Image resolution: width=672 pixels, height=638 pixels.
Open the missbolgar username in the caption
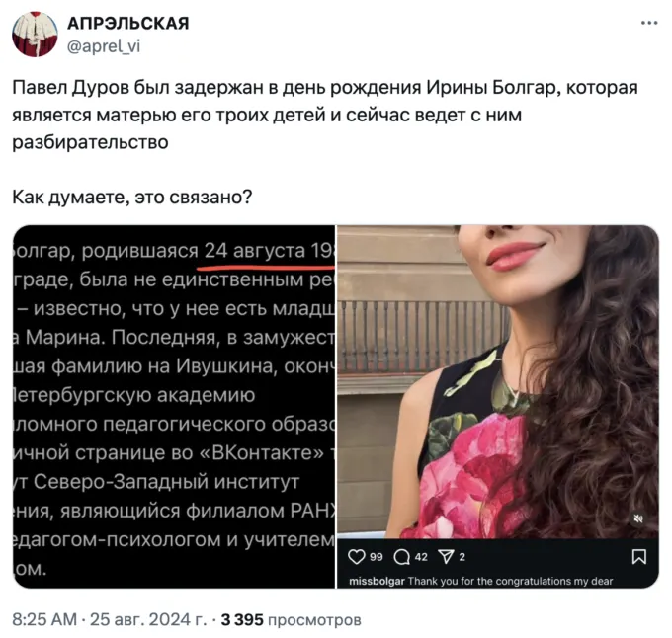[x=377, y=581]
